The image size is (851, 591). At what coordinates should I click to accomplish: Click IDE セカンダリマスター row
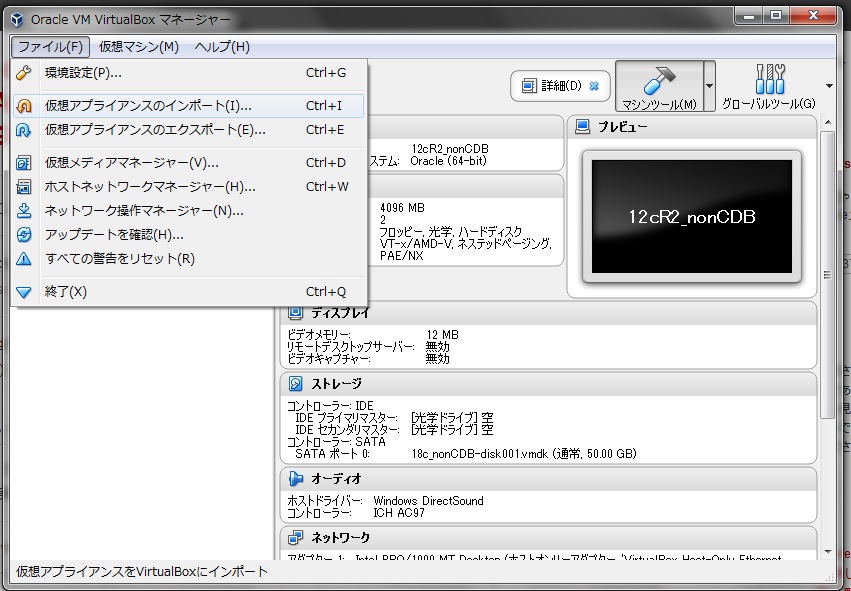394,430
